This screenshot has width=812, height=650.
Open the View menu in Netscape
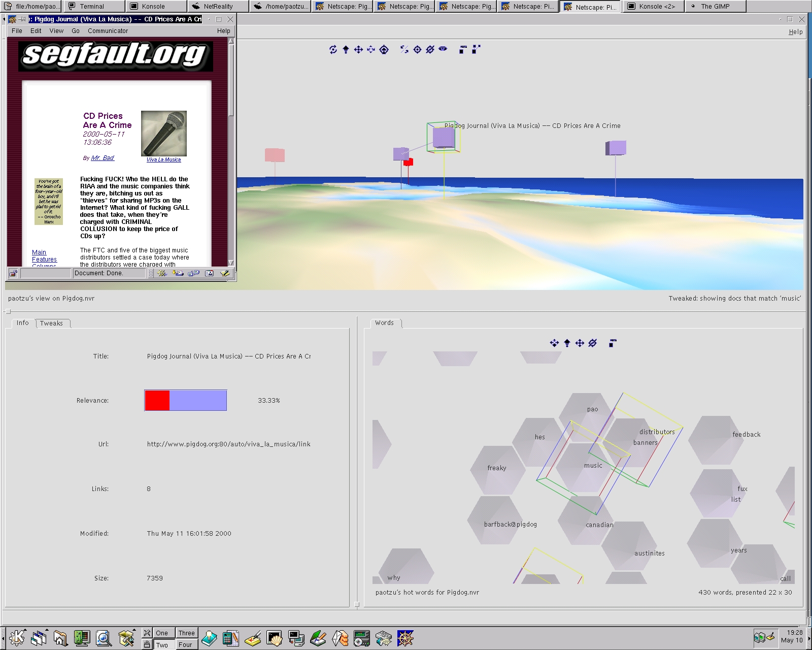pos(56,31)
